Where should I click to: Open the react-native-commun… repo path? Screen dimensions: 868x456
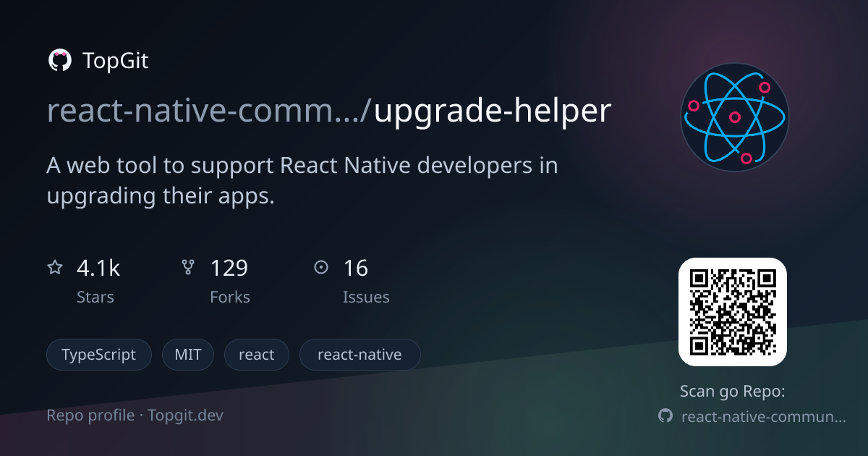tap(764, 417)
